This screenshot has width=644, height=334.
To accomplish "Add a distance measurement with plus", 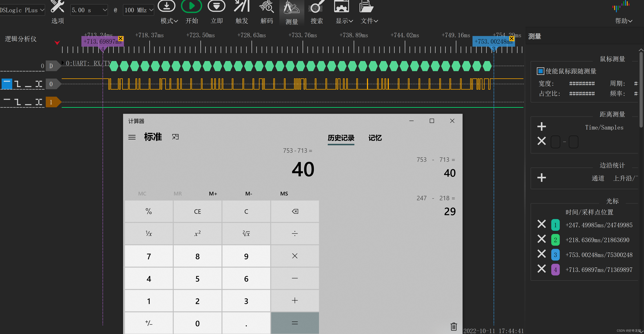I will 541,126.
